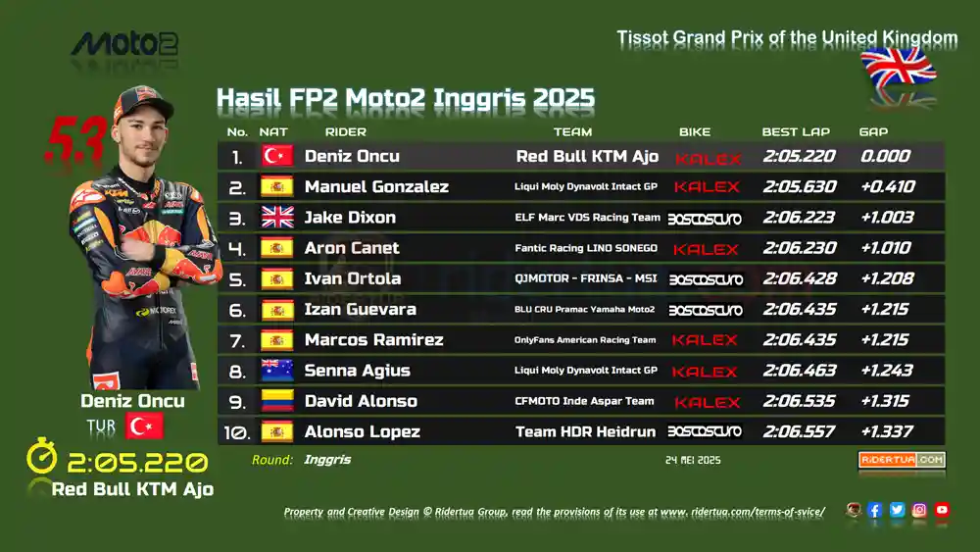Image resolution: width=980 pixels, height=552 pixels.
Task: Click the Facebook icon in the footer
Action: click(x=874, y=510)
